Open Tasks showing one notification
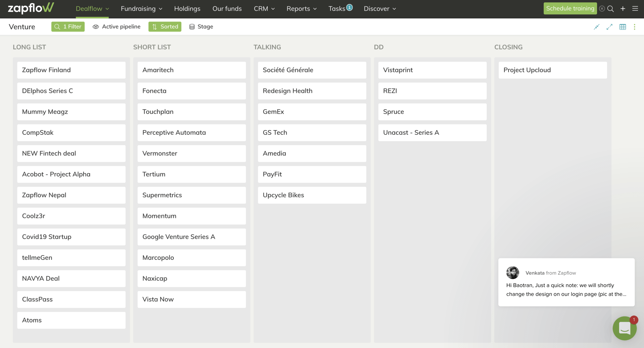644x348 pixels. pyautogui.click(x=340, y=9)
